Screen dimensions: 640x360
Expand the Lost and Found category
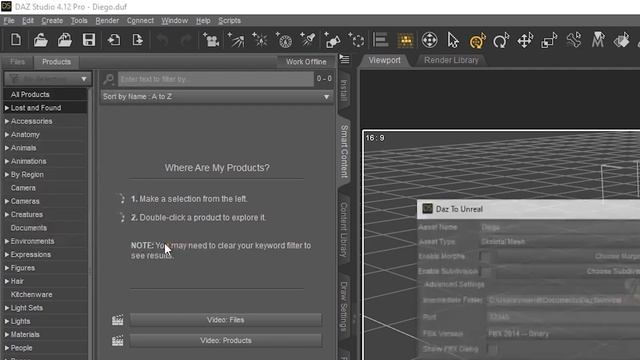point(7,108)
